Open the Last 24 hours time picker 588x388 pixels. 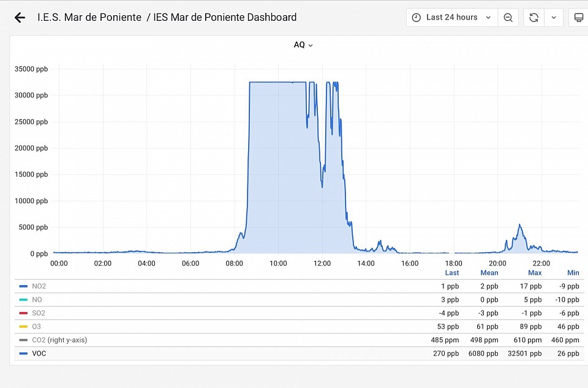click(452, 18)
